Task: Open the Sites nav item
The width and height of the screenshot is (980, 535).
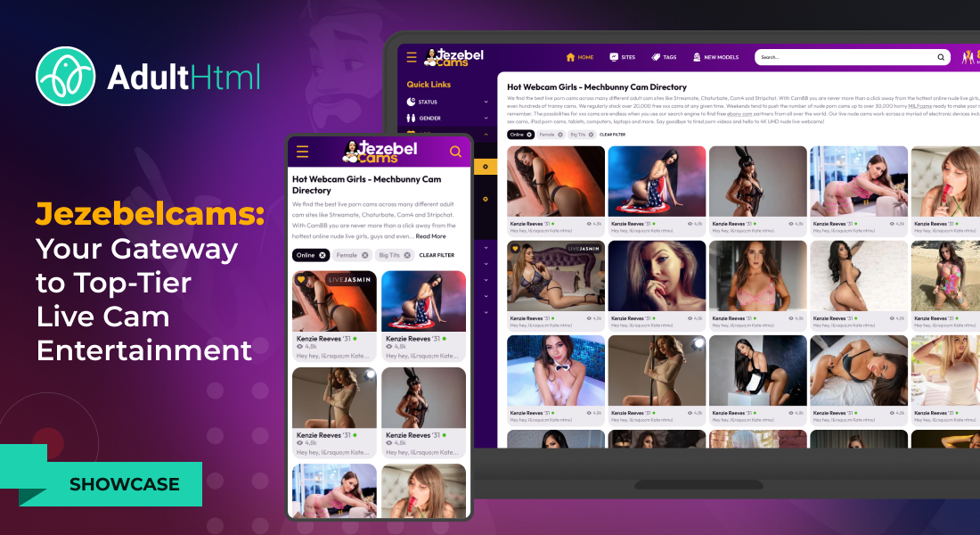Action: pyautogui.click(x=623, y=57)
